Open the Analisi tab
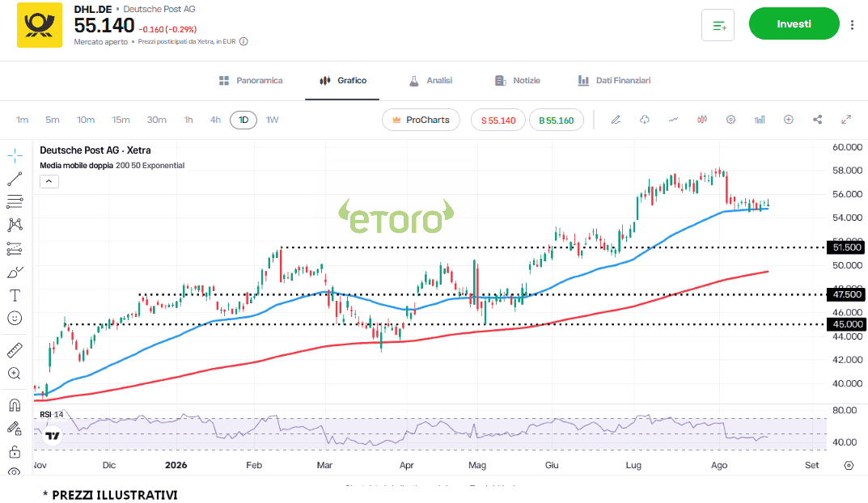This screenshot has width=868, height=503. (430, 81)
